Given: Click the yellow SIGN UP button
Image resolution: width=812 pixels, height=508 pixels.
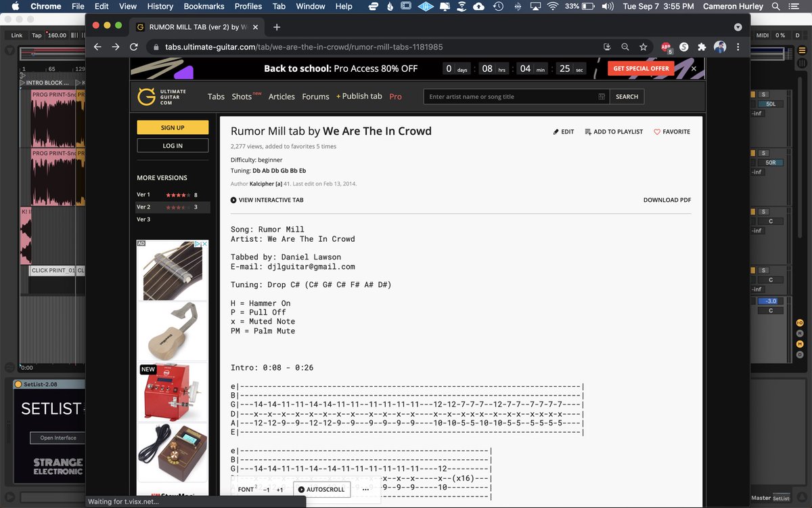Looking at the screenshot, I should pos(173,127).
